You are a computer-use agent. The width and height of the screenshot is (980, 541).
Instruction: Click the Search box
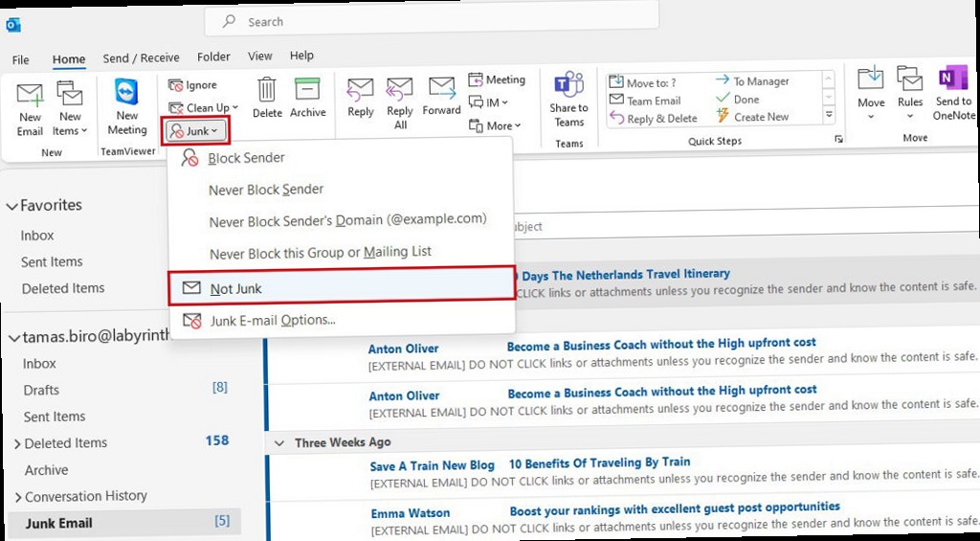coord(431,21)
